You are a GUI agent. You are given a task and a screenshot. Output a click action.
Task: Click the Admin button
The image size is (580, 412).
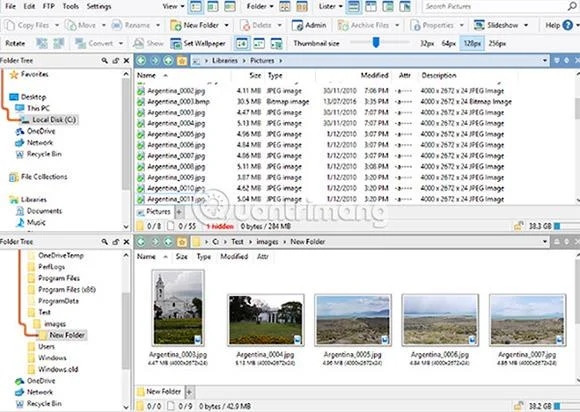pos(309,25)
